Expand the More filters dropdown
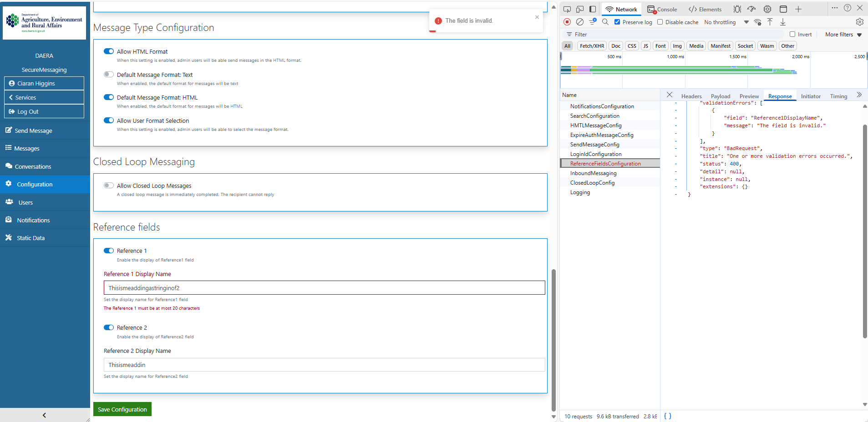The image size is (868, 422). pos(843,35)
